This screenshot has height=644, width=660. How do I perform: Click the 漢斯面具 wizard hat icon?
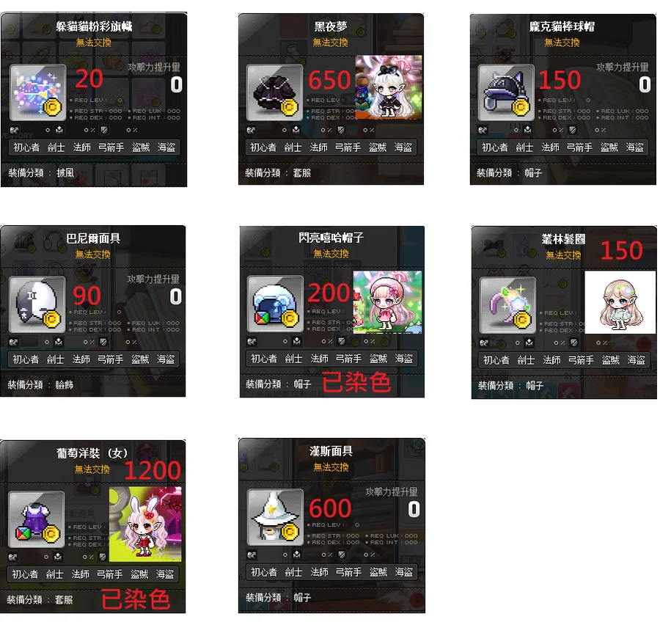pyautogui.click(x=275, y=517)
